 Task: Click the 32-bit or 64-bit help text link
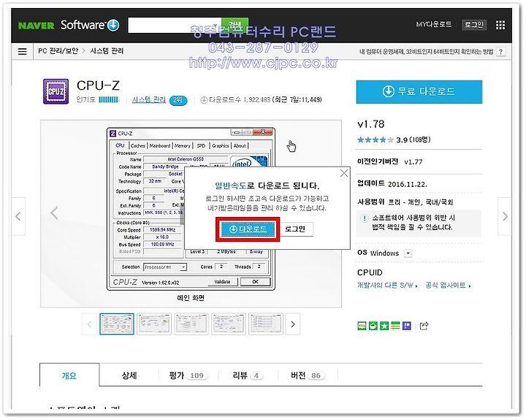426,52
